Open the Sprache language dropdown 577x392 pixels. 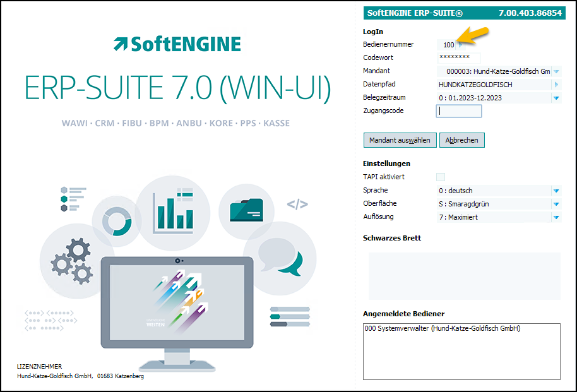click(556, 191)
